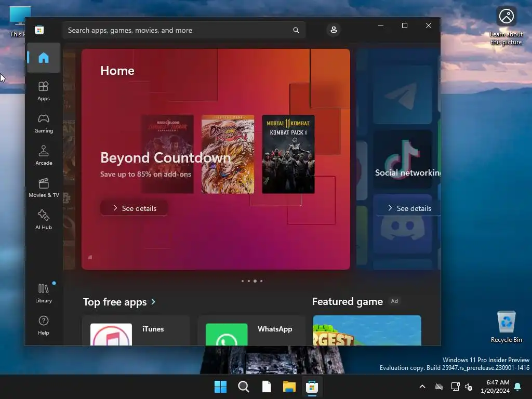Image resolution: width=532 pixels, height=399 pixels.
Task: Select the fourth carousel page dot
Action: [x=261, y=281]
